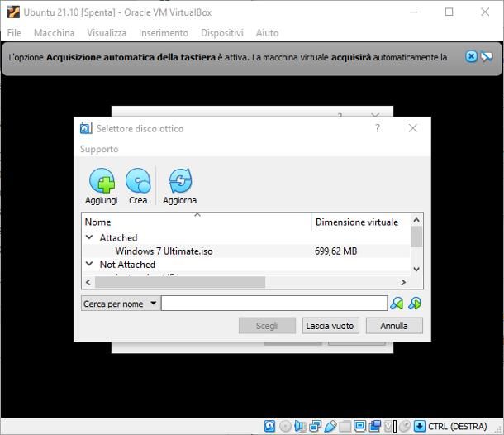Open the Cerca per nome dropdown
504x435 pixels.
pos(120,304)
